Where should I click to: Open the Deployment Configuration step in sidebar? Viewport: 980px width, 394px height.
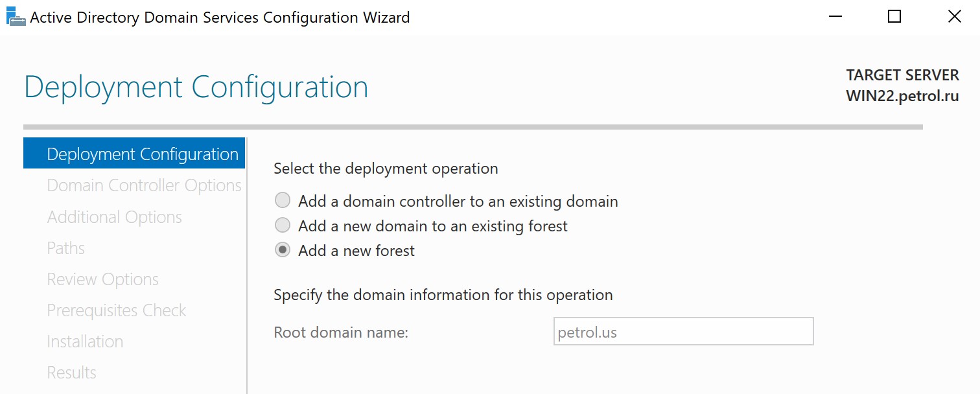click(134, 154)
